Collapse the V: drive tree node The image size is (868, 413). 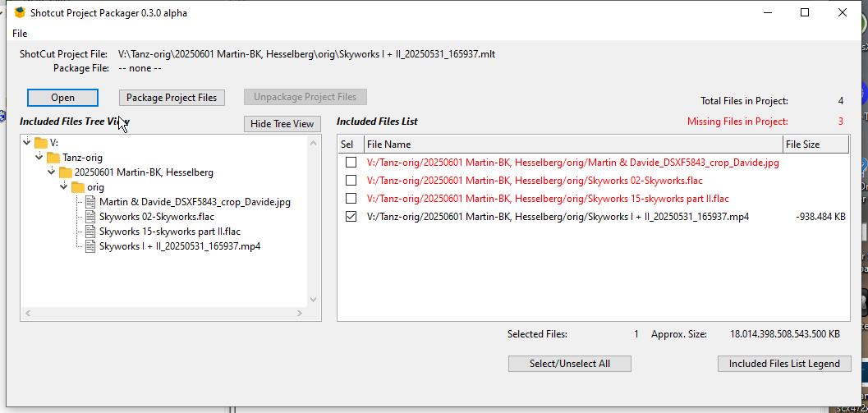coord(26,142)
